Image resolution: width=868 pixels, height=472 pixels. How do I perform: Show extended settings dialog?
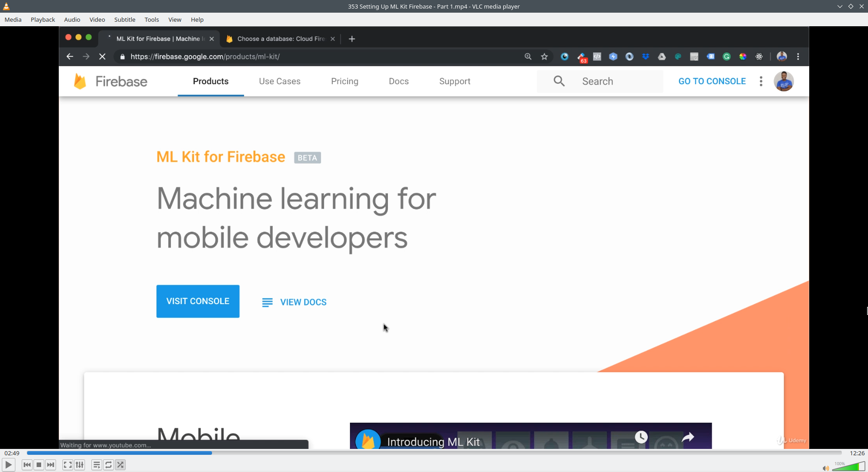coord(80,465)
